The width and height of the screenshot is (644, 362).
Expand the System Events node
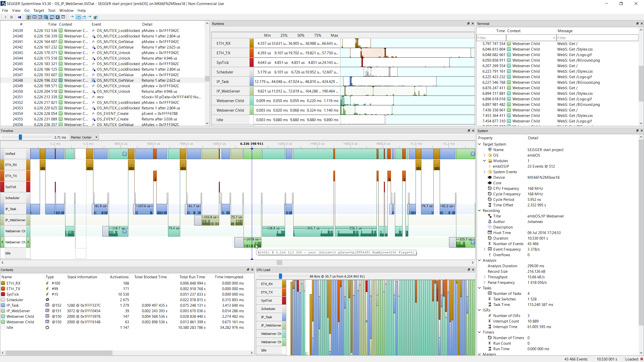(x=485, y=172)
